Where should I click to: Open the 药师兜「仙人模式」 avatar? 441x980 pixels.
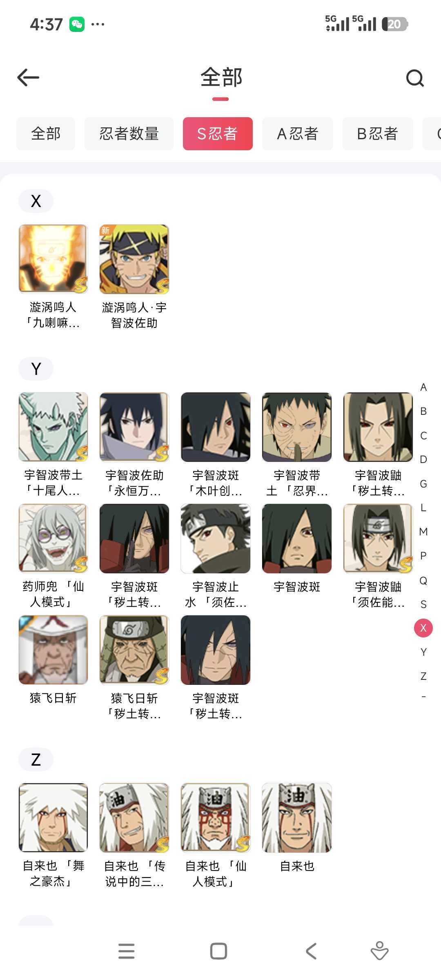[53, 538]
